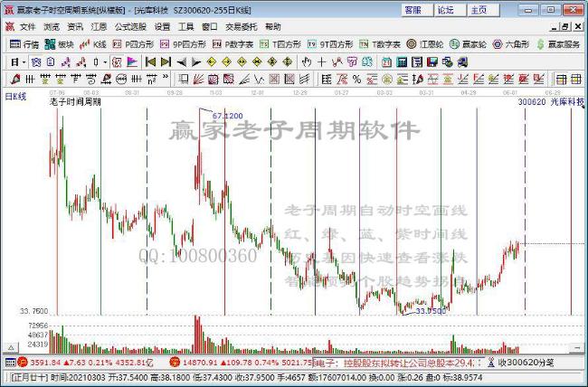Click the yellow diamond left-arrow icon
The width and height of the screenshot is (588, 387).
click(x=212, y=62)
